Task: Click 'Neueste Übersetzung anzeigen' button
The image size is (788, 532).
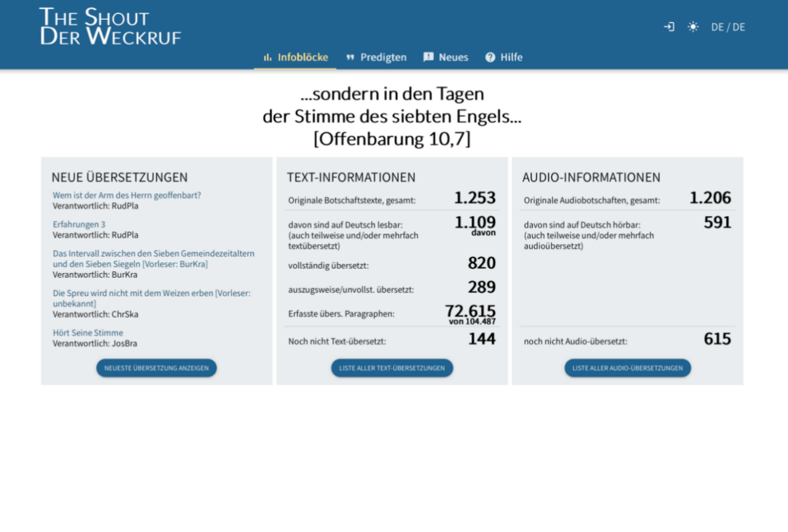Action: (156, 367)
